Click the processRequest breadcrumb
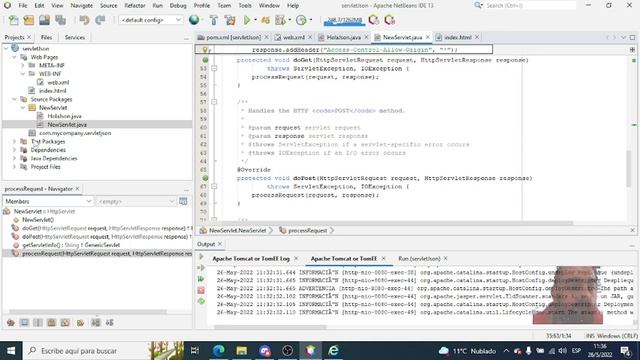 click(307, 231)
